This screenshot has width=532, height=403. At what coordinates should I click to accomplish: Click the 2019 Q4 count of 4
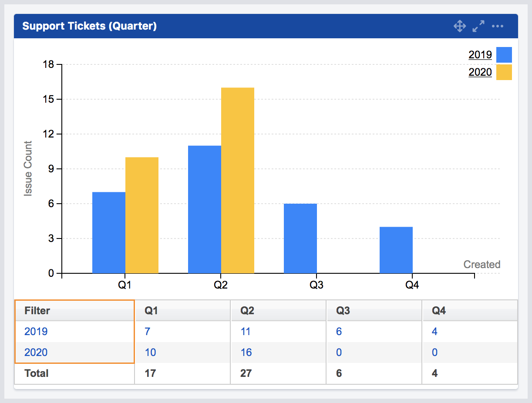[434, 332]
